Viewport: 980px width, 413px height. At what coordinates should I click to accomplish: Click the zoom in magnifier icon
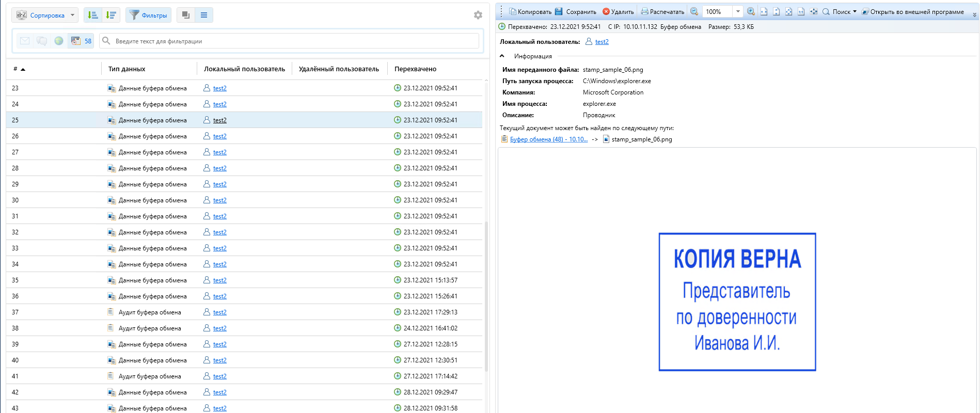point(751,11)
